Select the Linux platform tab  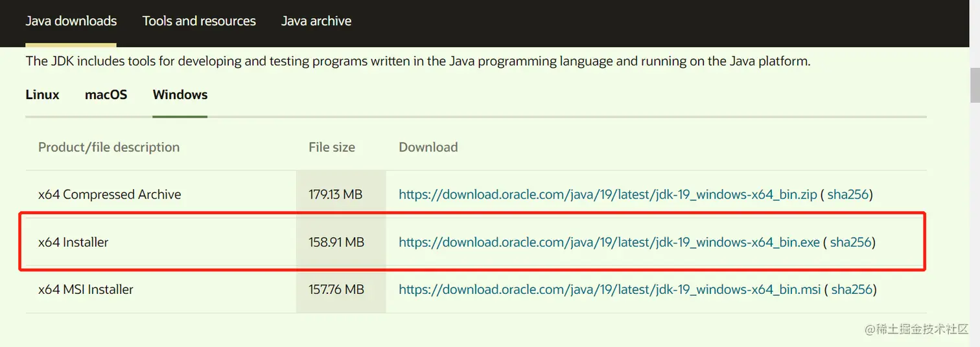[x=42, y=95]
